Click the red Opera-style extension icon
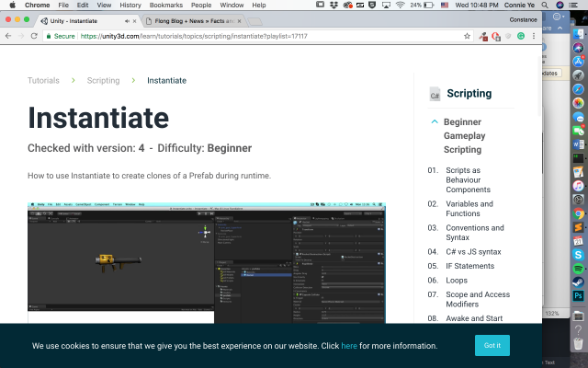The image size is (588, 368). [x=496, y=36]
